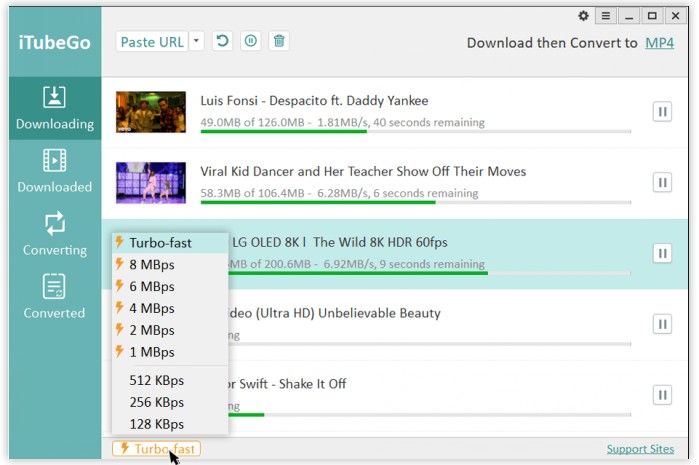Image resolution: width=699 pixels, height=465 pixels.
Task: Close the iTubeGo window
Action: tap(675, 16)
